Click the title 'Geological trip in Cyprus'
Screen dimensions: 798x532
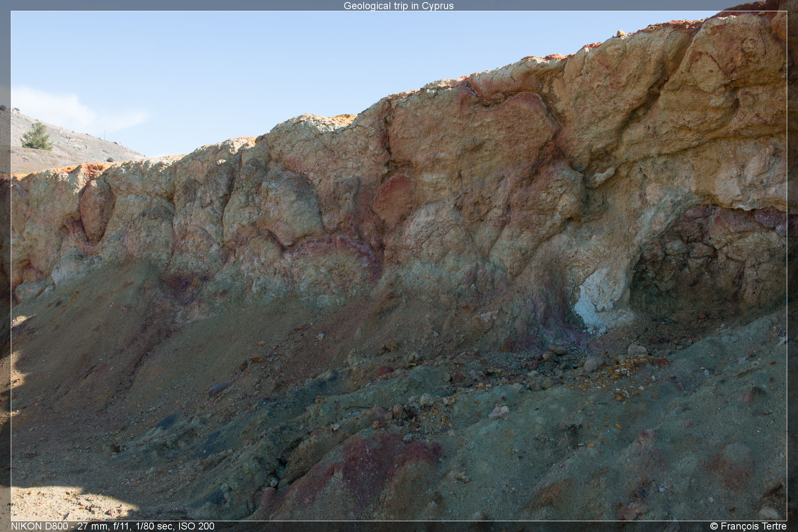click(x=399, y=6)
